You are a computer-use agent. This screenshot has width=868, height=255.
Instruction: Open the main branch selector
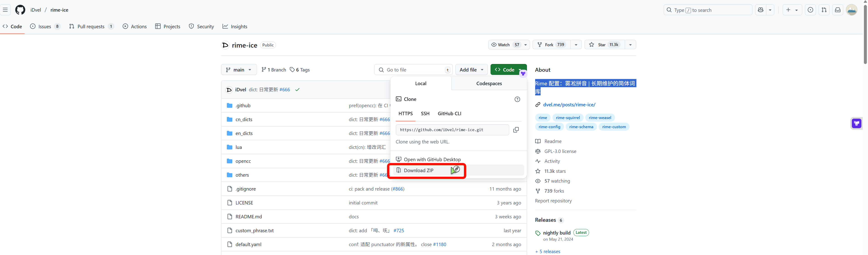pyautogui.click(x=239, y=69)
